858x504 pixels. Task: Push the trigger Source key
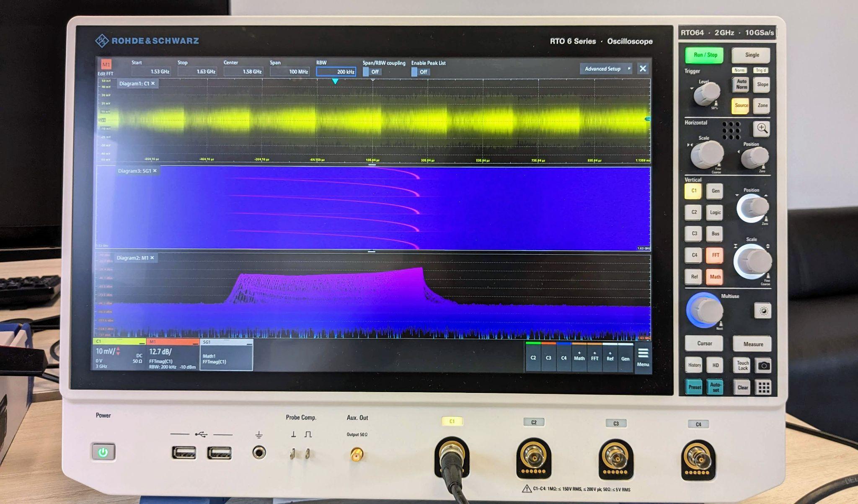point(741,106)
